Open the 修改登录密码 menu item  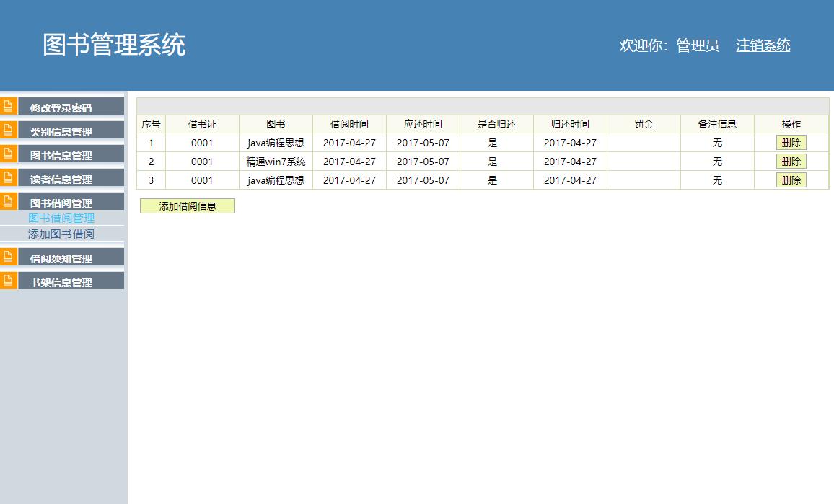pos(63,106)
